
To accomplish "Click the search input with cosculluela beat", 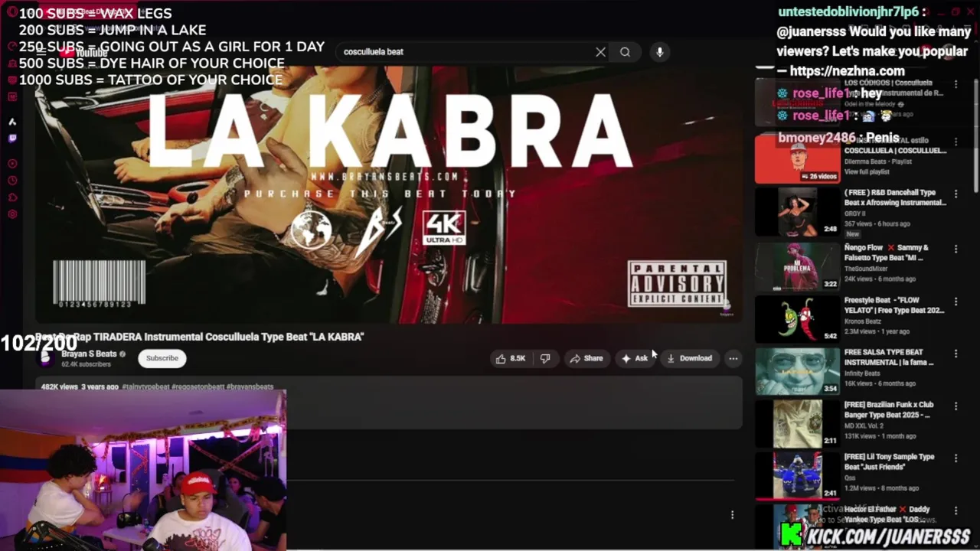I will click(x=467, y=52).
